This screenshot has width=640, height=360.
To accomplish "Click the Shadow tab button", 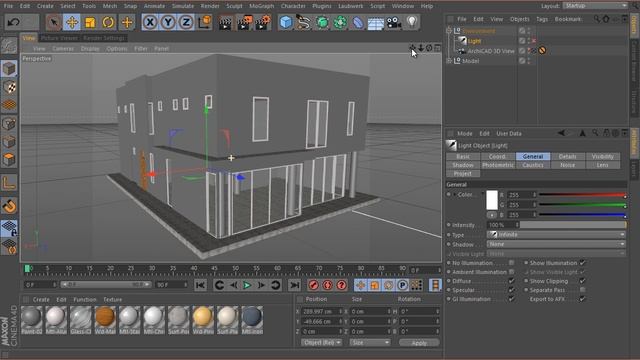I will click(463, 165).
